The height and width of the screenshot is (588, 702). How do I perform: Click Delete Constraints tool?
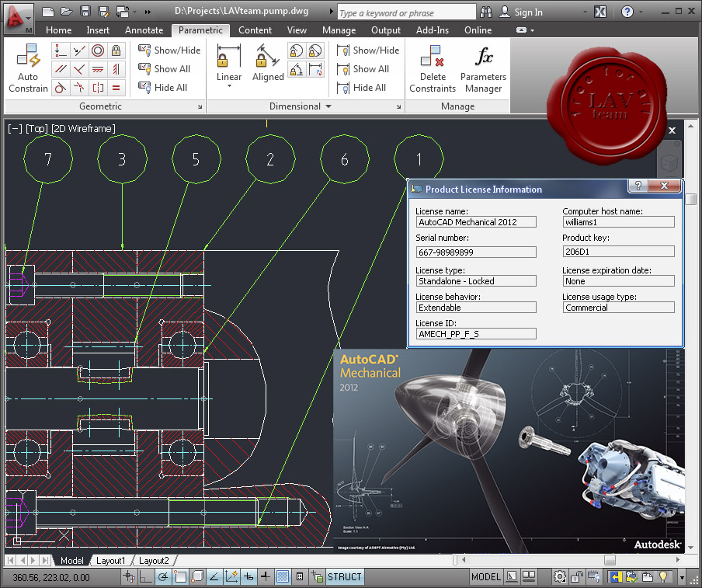click(433, 68)
